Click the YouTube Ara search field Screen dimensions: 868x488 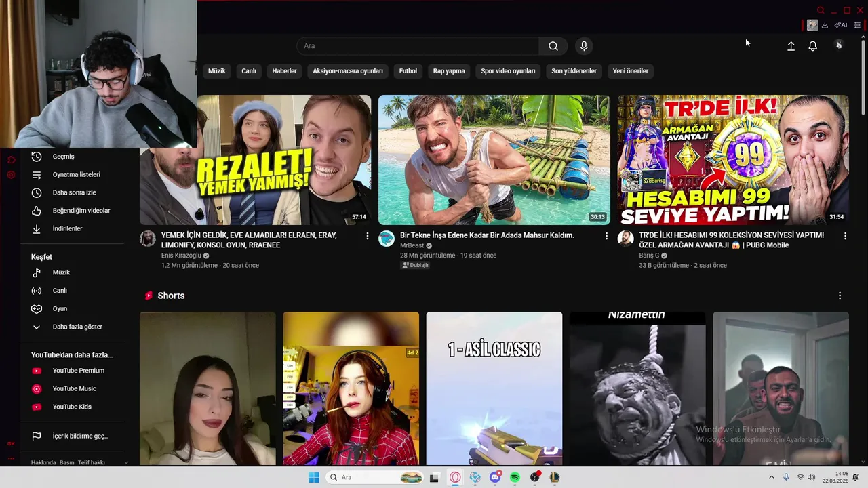(x=418, y=46)
